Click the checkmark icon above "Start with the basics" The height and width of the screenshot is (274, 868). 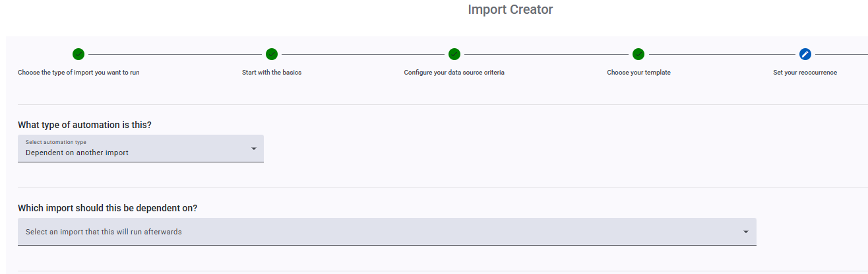272,54
